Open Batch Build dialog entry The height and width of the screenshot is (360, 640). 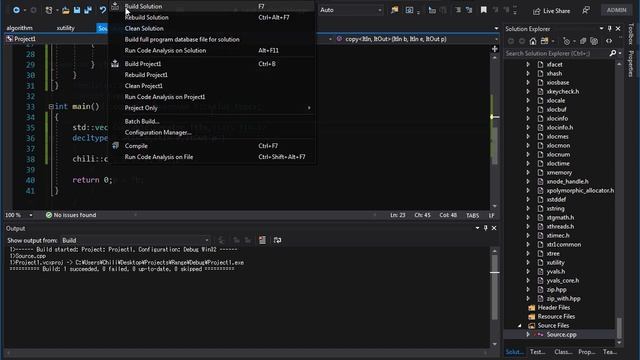[212, 122]
